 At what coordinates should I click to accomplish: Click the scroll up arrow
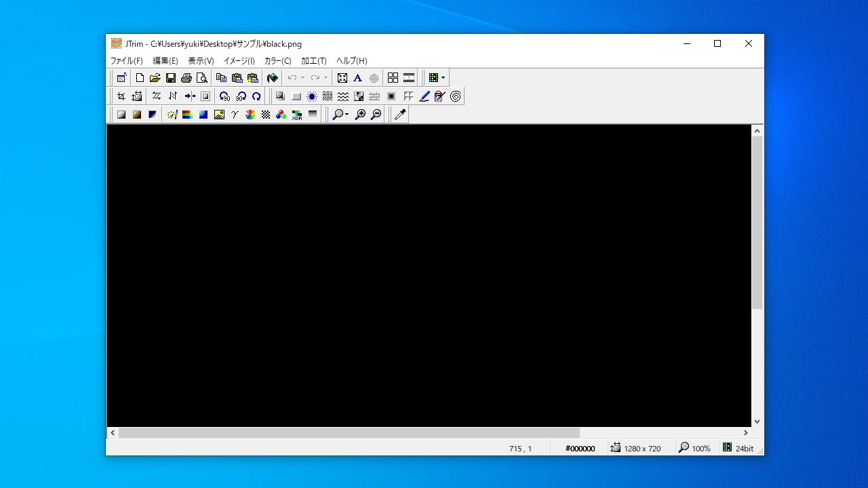[x=757, y=130]
